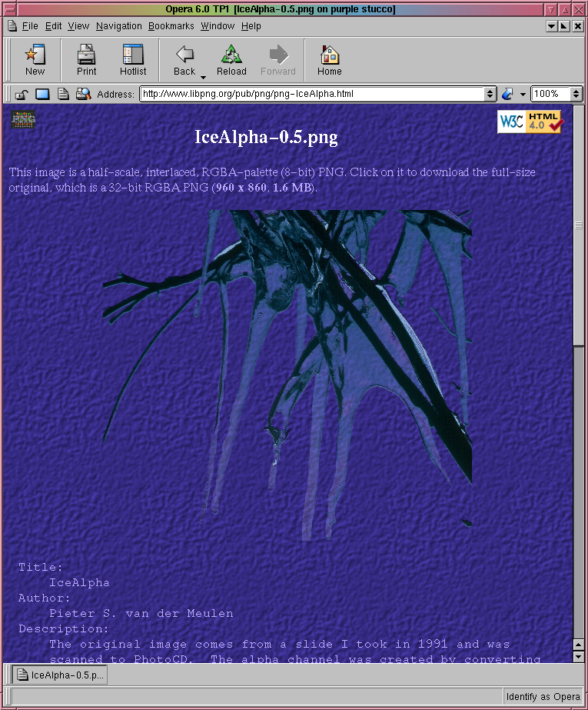588x710 pixels.
Task: Open the Hotlist panel
Action: 133,60
